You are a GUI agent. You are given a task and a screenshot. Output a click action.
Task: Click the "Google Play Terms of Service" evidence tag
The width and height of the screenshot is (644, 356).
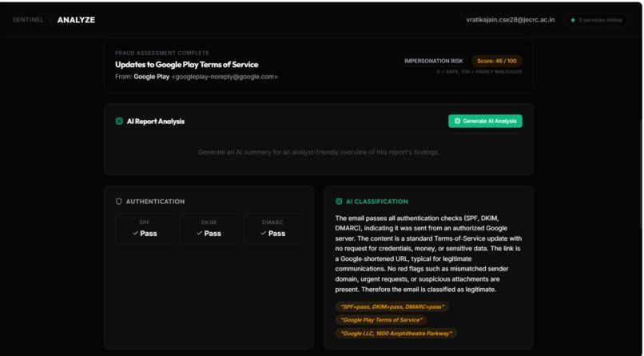381,320
